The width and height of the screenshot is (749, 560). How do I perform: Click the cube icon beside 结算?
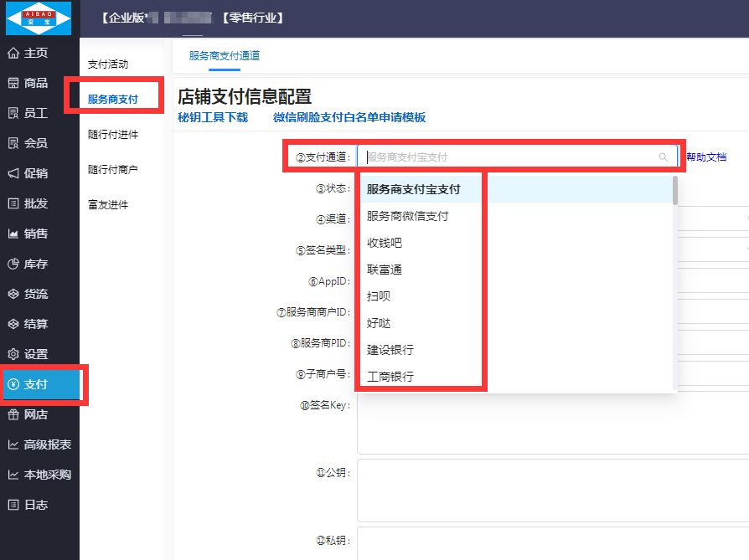(x=13, y=324)
